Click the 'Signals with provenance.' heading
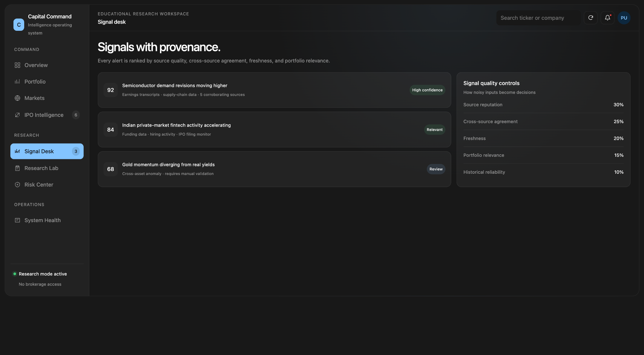The height and width of the screenshot is (355, 644). tap(159, 47)
